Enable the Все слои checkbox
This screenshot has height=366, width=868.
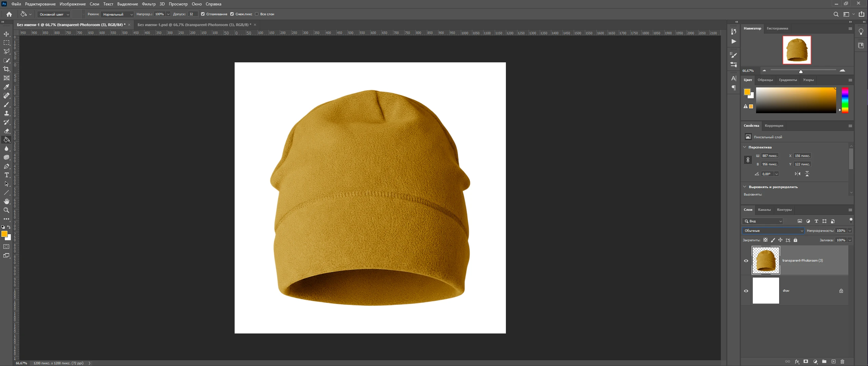pos(257,14)
